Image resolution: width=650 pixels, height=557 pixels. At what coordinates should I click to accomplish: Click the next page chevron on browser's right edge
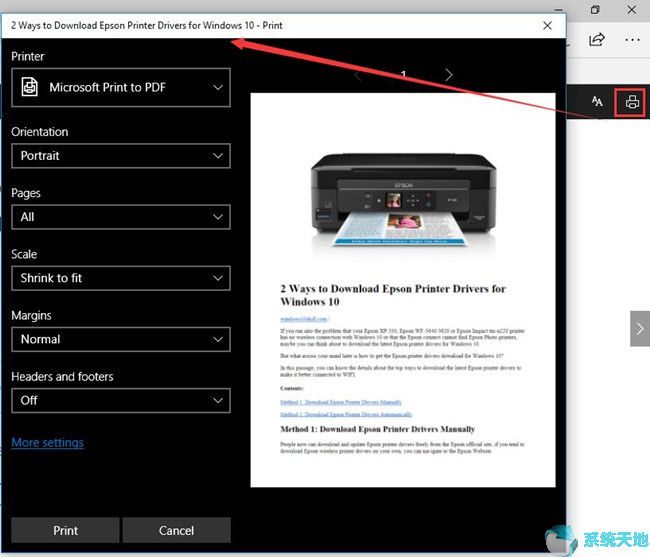[640, 329]
